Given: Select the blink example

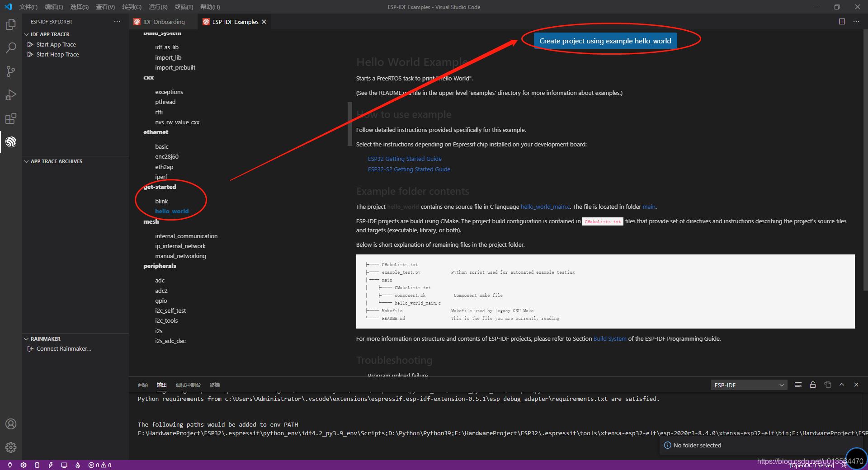Looking at the screenshot, I should 161,201.
